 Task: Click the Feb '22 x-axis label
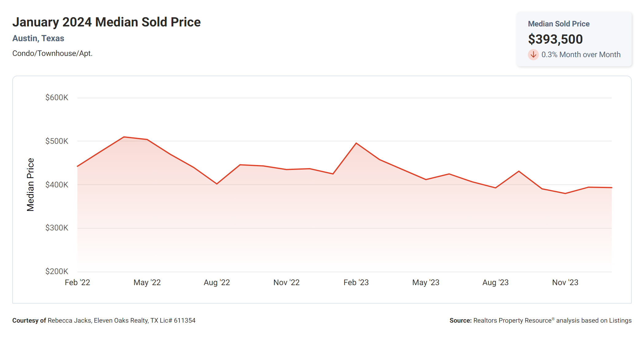(77, 282)
